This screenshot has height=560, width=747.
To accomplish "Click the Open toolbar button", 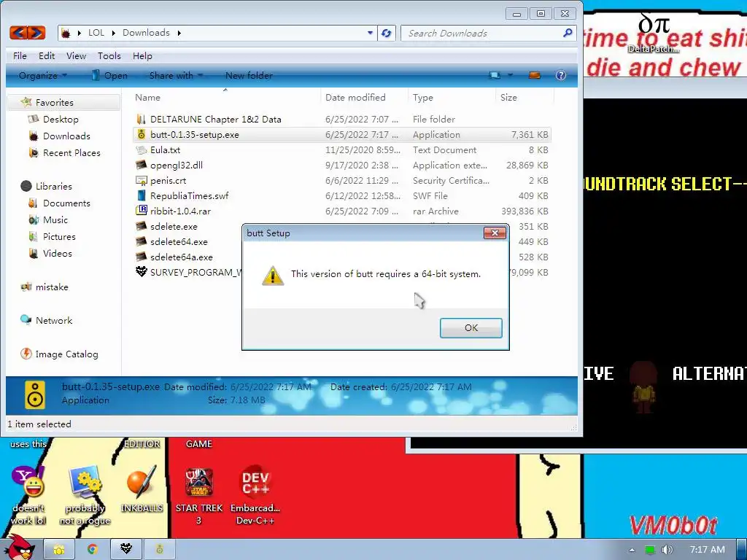I will click(109, 76).
